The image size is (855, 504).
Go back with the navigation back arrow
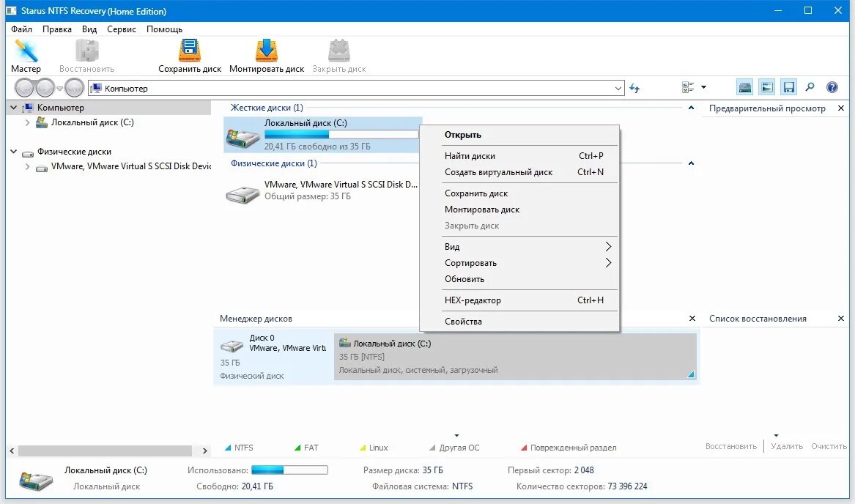click(x=24, y=88)
